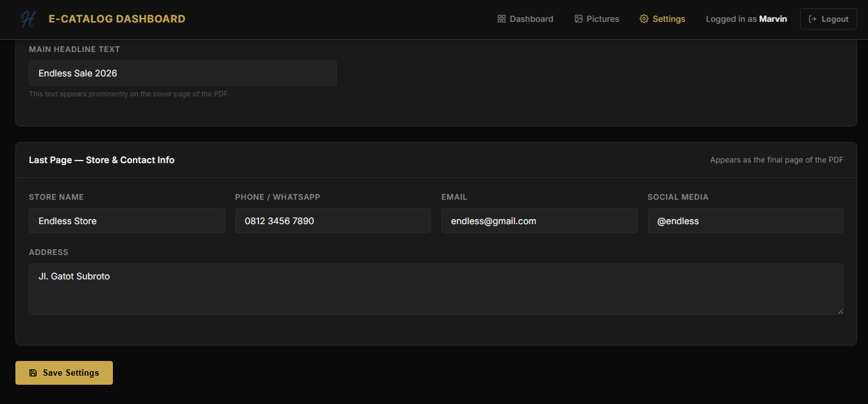
Task: Click the 'Logged in as Marvin' text
Action: point(746,19)
